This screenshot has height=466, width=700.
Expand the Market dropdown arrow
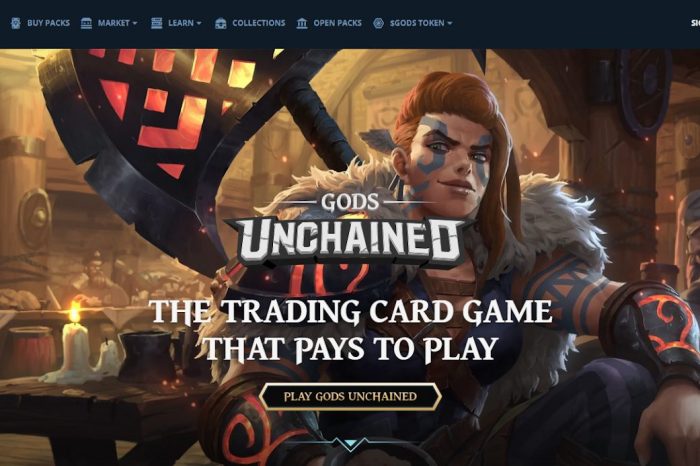pyautogui.click(x=135, y=23)
